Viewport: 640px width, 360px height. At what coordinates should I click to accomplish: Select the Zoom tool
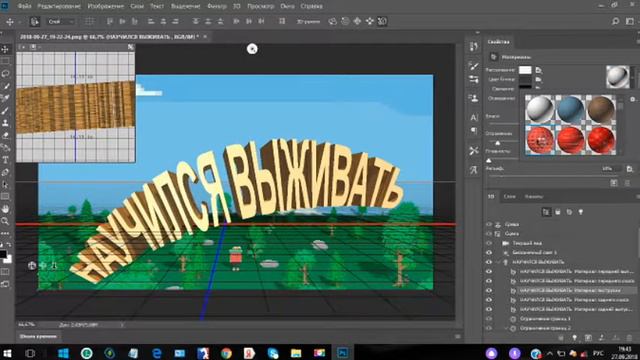pyautogui.click(x=5, y=221)
